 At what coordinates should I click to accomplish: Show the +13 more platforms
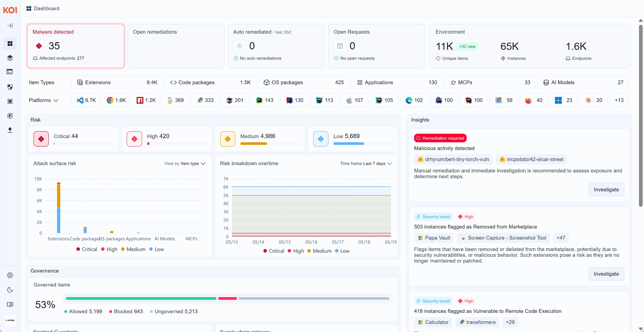[619, 100]
